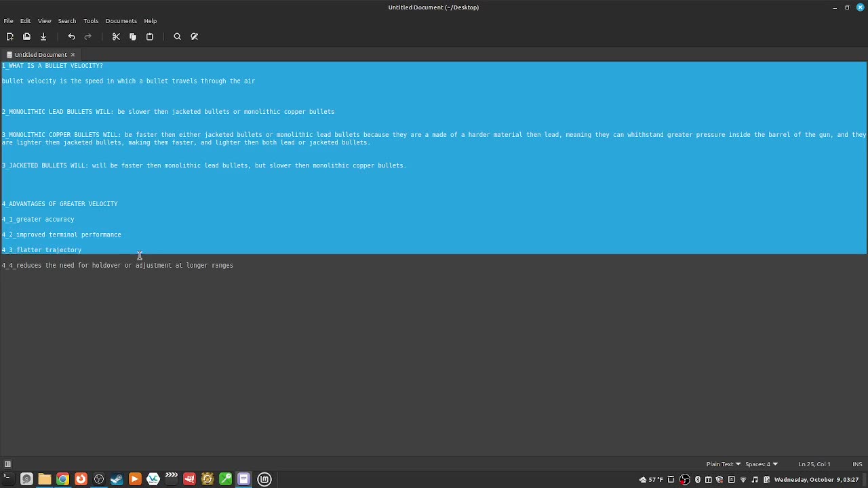Image resolution: width=868 pixels, height=488 pixels.
Task: Open the file manager folder in the taskbar
Action: [x=44, y=479]
